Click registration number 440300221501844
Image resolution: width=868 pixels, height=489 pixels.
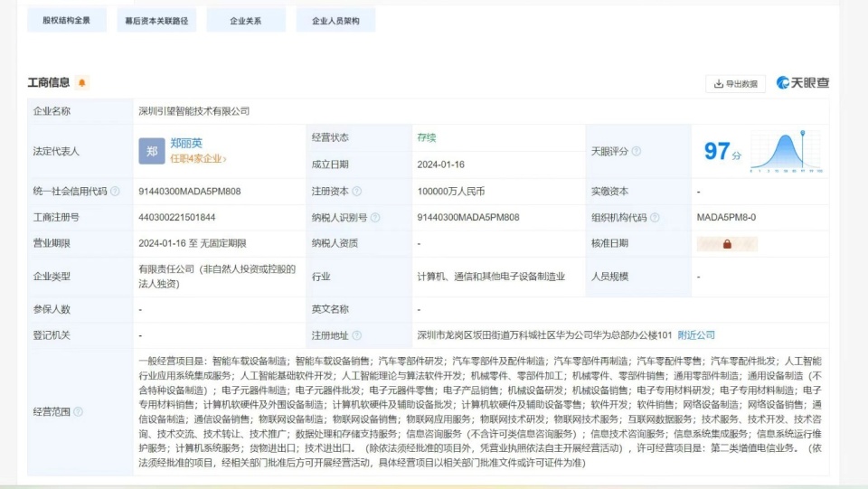[176, 218]
